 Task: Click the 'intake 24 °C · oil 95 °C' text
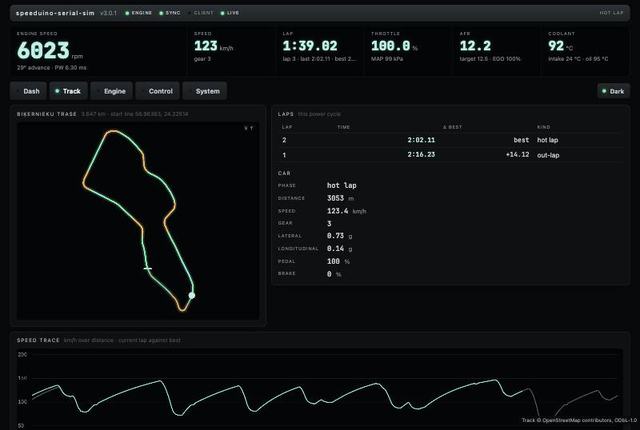(x=578, y=59)
